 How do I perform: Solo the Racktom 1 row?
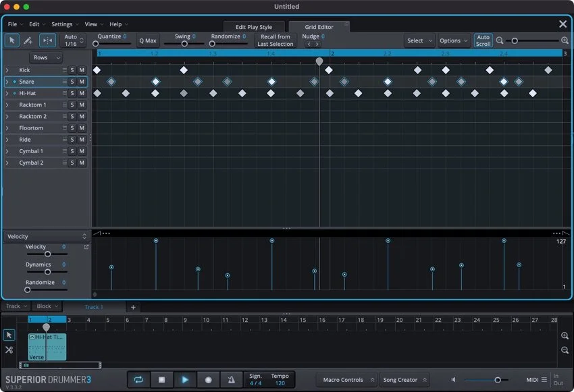[x=72, y=105]
